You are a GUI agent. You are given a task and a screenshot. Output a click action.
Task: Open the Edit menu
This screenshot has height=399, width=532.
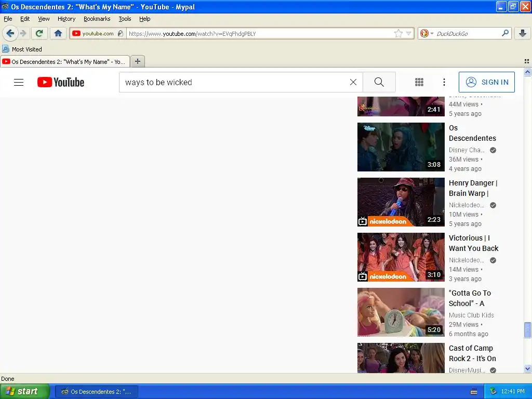coord(25,19)
